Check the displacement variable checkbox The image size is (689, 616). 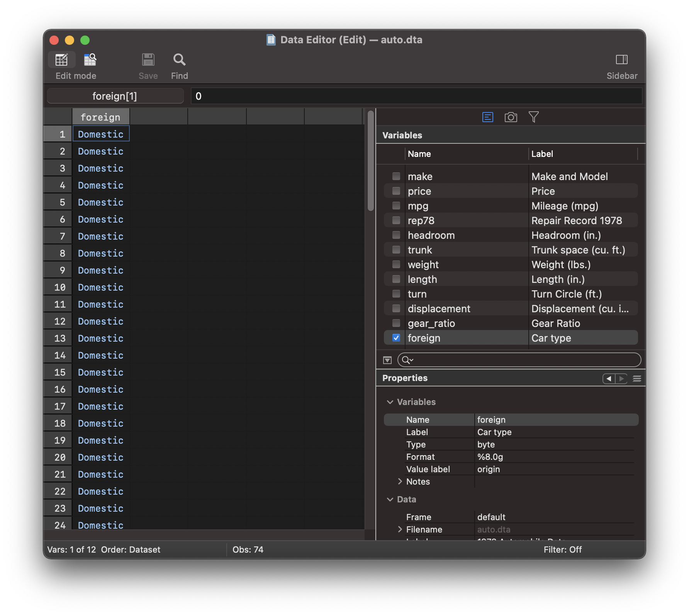click(396, 308)
